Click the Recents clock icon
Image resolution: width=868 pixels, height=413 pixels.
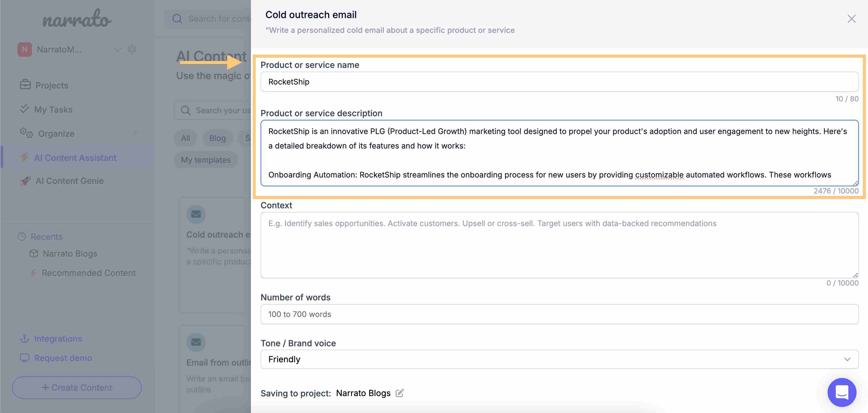(22, 236)
